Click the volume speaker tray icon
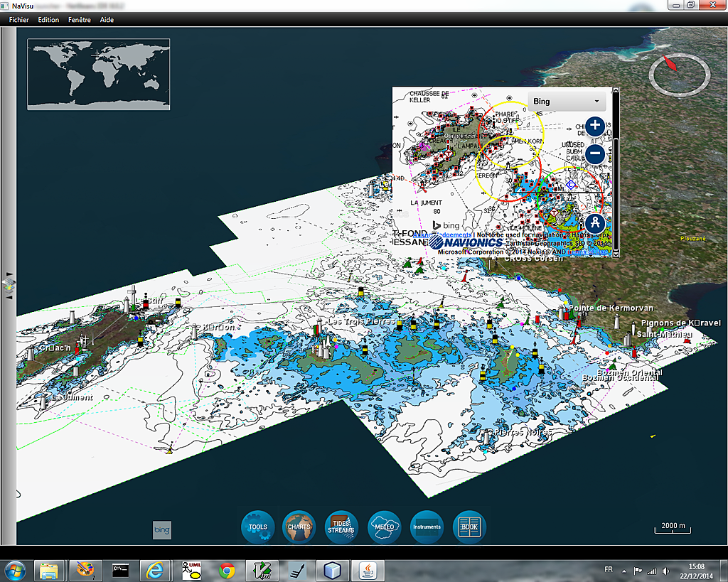 [667, 571]
